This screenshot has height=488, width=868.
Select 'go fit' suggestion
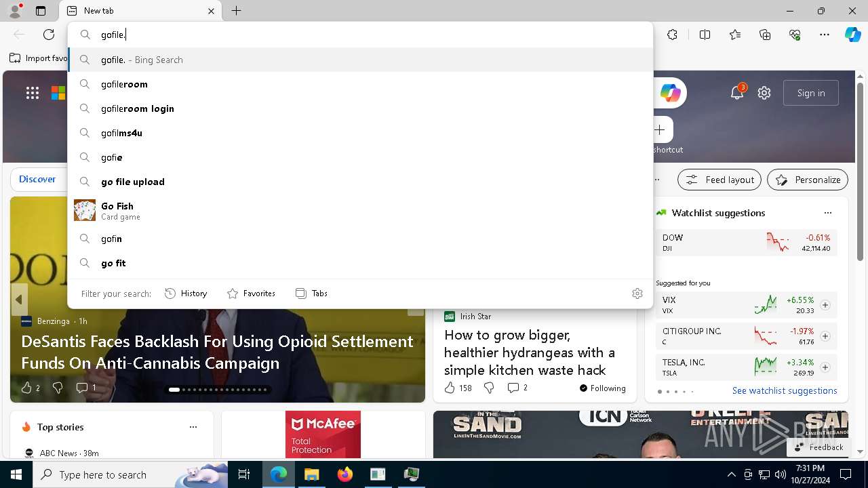tap(360, 263)
